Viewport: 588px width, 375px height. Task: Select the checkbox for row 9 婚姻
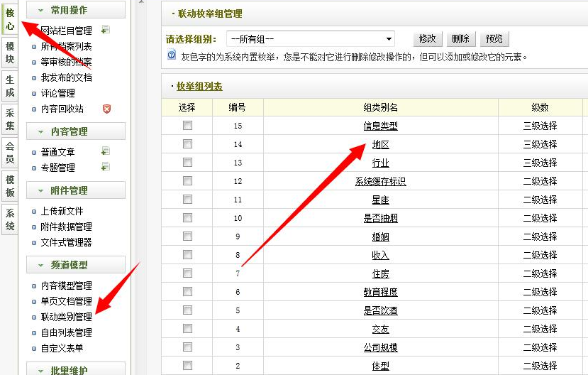[x=187, y=237]
